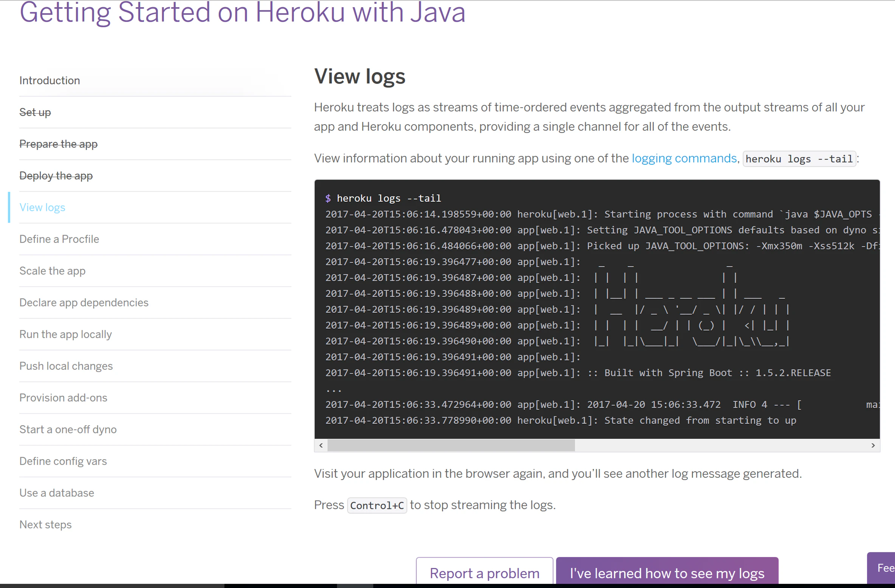The image size is (895, 588).
Task: Click the Report a problem button
Action: pos(485,571)
